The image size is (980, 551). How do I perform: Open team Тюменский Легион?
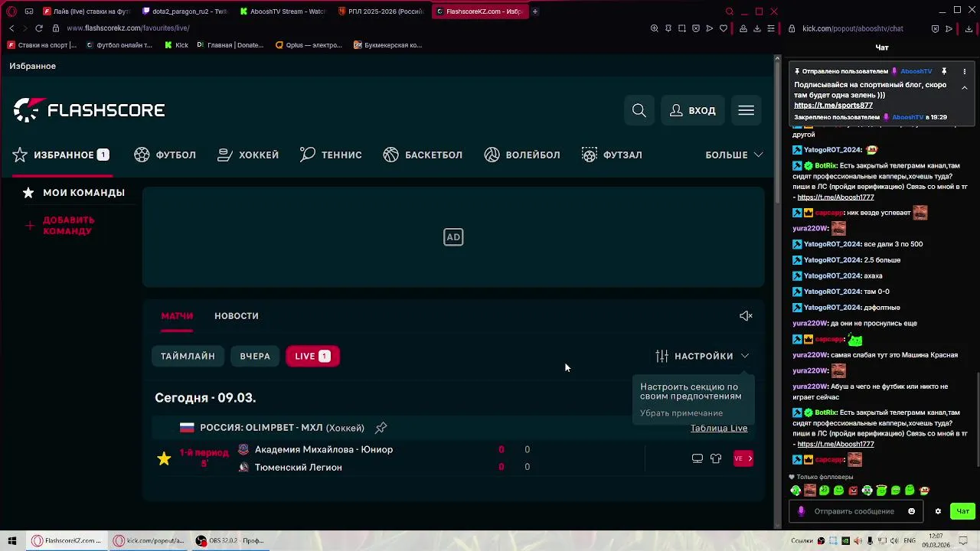pos(299,467)
